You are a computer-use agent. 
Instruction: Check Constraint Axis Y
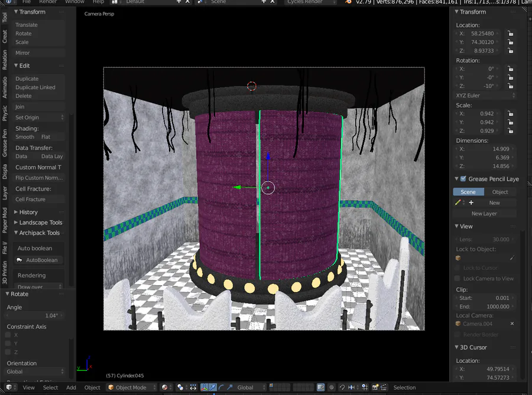(8, 344)
